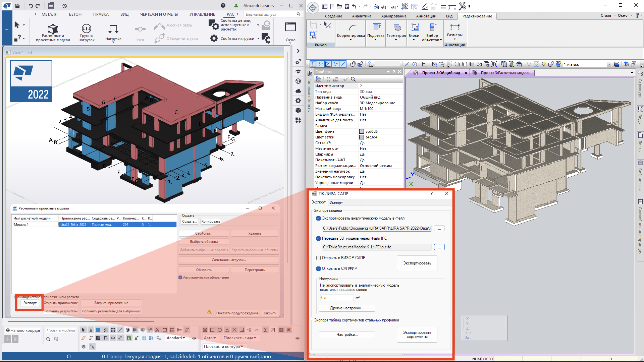Screen dimensions: 644x362
Task: Click the graduation cap icon in side pane
Action: pos(298,71)
